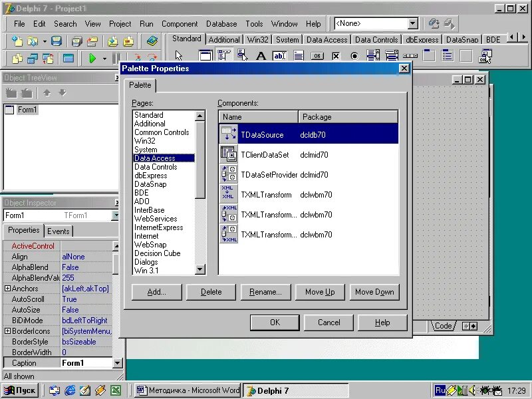Screen dimensions: 532x399
Task: Click the View Form toolbar icon
Action: [x=33, y=59]
